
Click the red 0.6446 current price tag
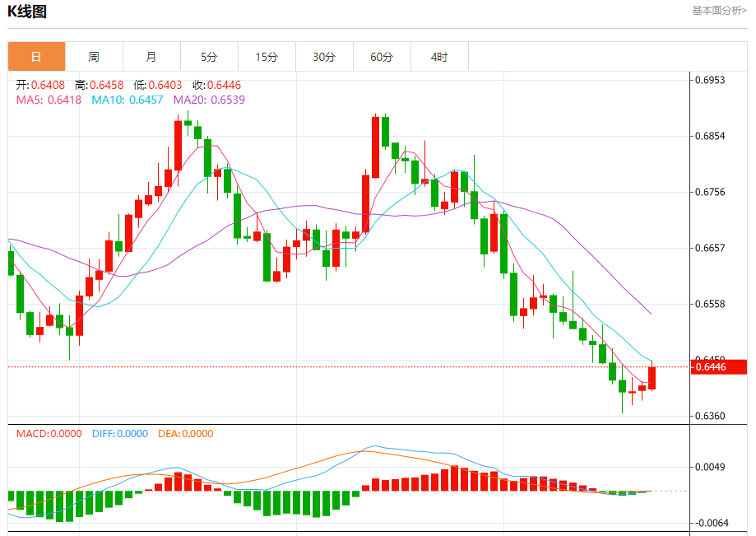719,367
